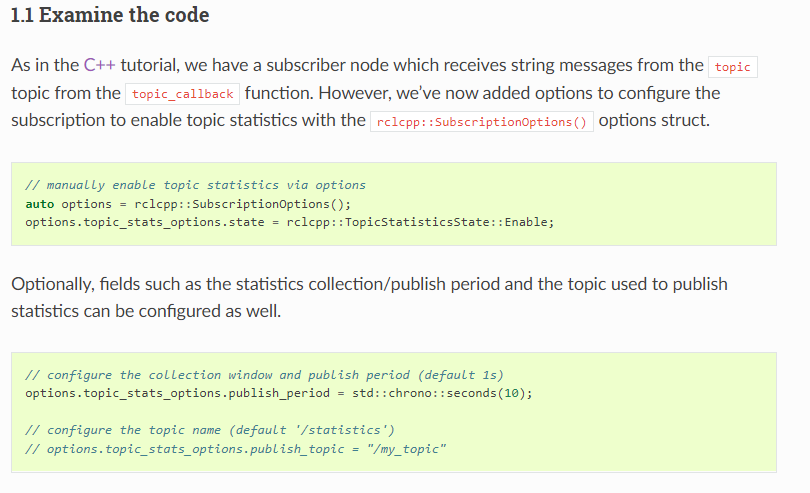
Task: Click the 'manually enable topic statistics' comment line
Action: pos(195,185)
